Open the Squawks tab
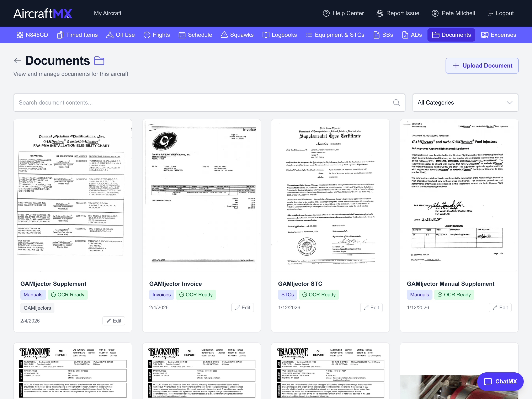532x399 pixels. pyautogui.click(x=237, y=35)
